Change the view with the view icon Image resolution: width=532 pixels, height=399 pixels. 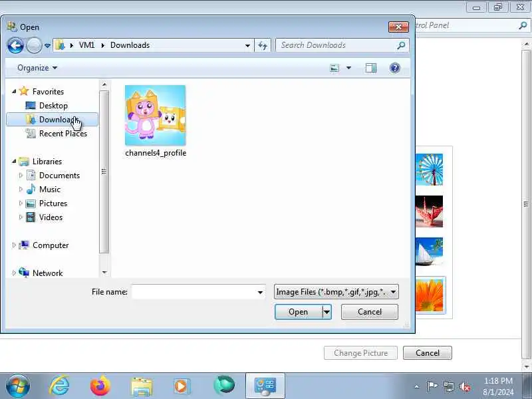click(334, 68)
